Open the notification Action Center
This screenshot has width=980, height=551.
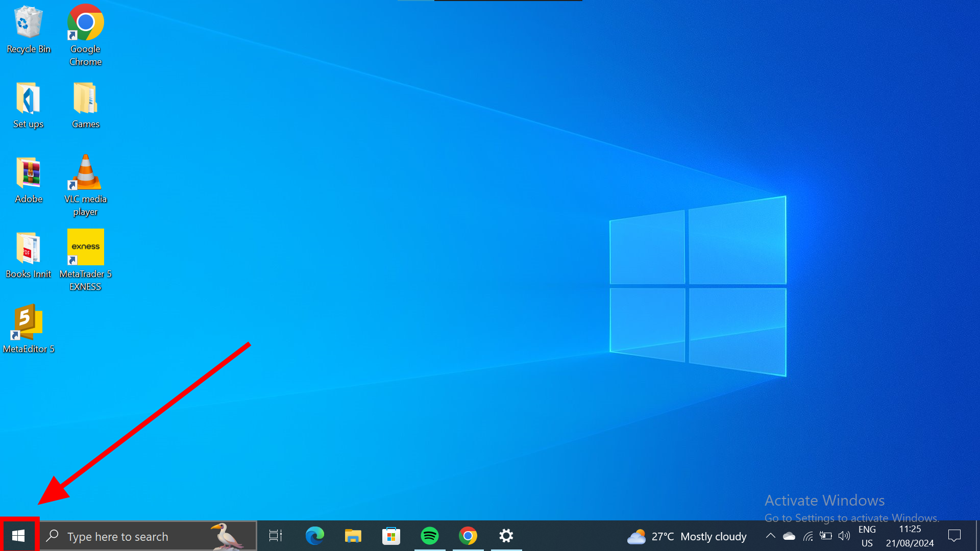coord(954,536)
